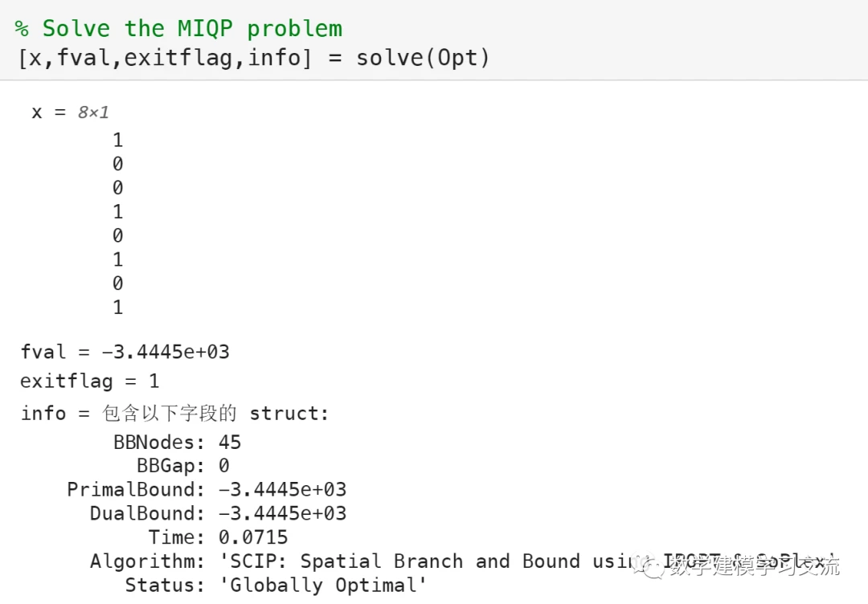Click the DualBound field value
Screen dimensions: 868x604
pos(282,514)
